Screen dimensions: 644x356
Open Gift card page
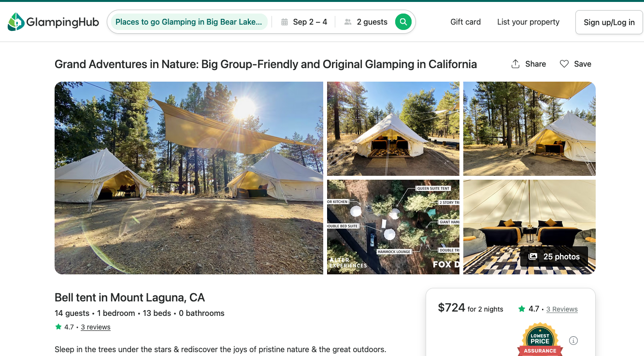tap(465, 22)
